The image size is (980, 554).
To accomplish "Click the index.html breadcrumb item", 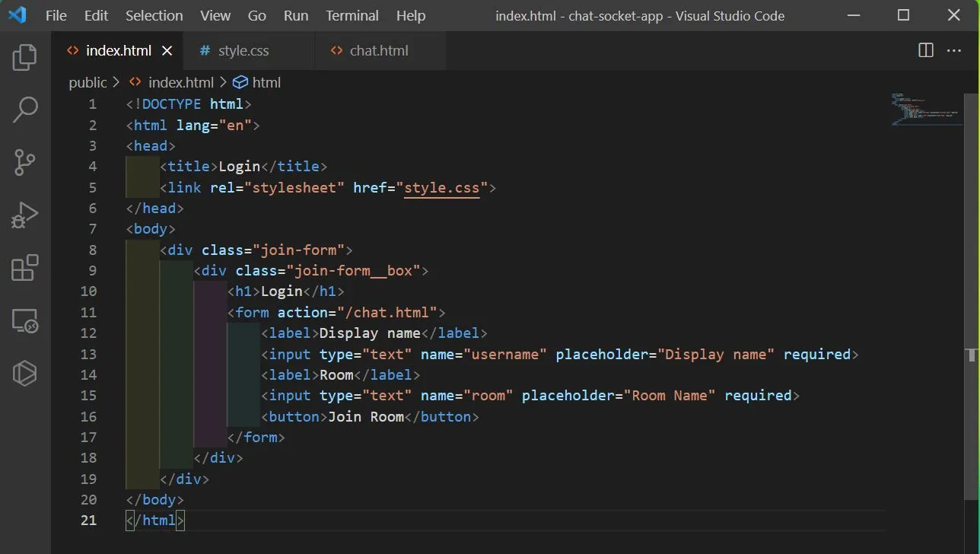I will pos(181,82).
